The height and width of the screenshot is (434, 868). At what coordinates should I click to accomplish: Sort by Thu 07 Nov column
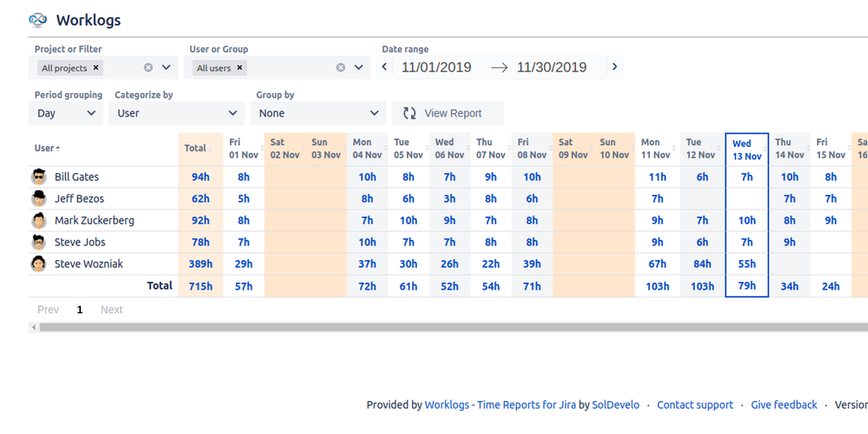point(491,149)
